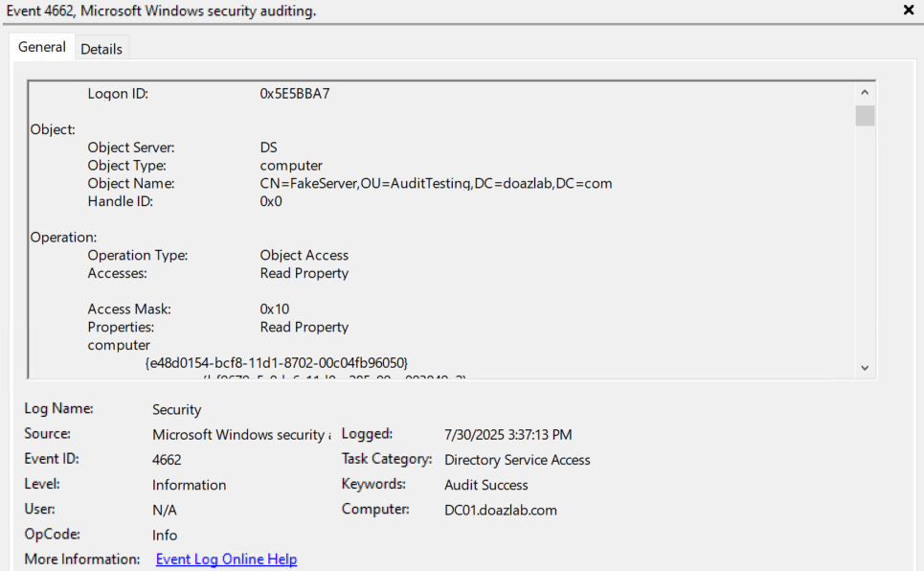
Task: Click the scroll up arrow in description box
Action: pos(865,93)
